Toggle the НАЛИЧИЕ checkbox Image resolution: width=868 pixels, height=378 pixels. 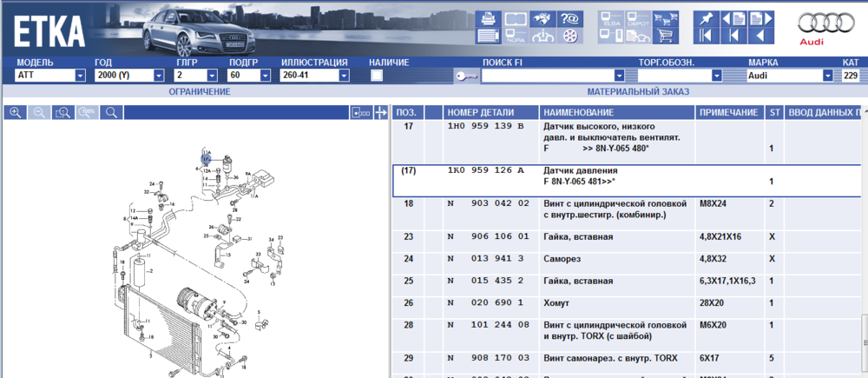click(377, 76)
